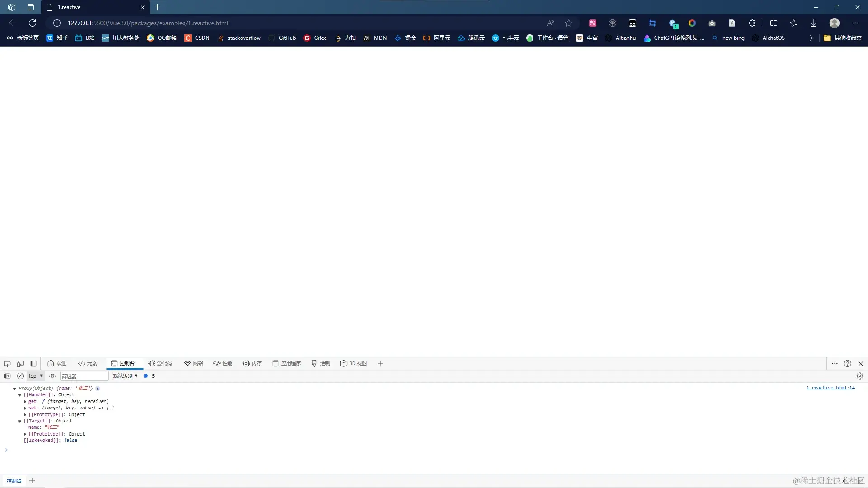The image size is (868, 488).
Task: Expand the get handler function entry
Action: pos(25,401)
